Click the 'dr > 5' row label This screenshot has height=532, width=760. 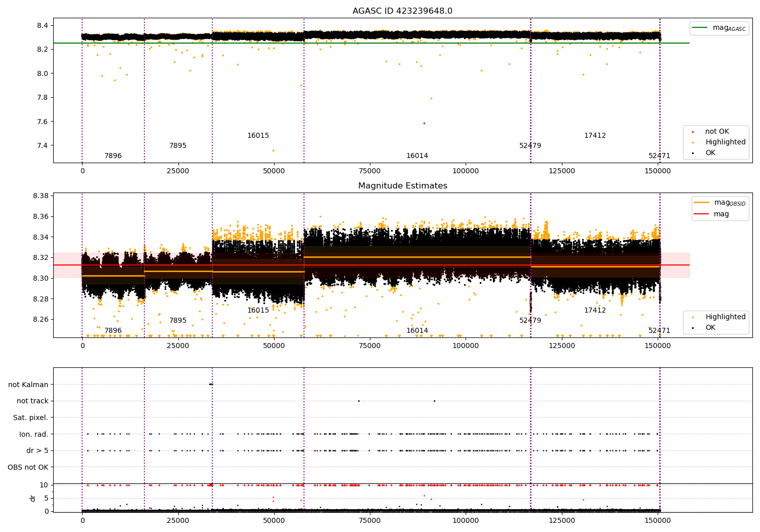(37, 451)
